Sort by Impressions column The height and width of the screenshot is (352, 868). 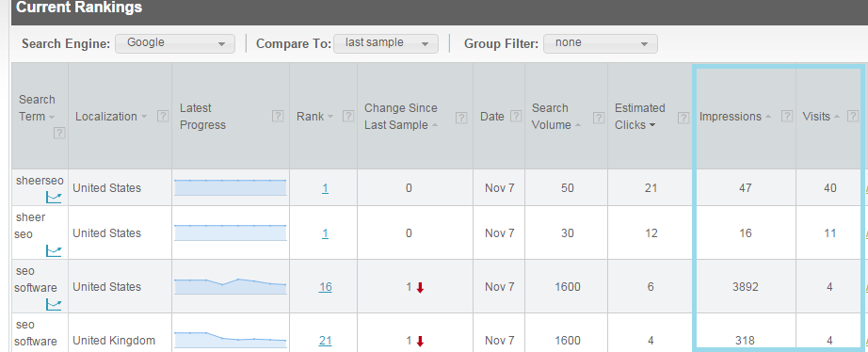(735, 116)
